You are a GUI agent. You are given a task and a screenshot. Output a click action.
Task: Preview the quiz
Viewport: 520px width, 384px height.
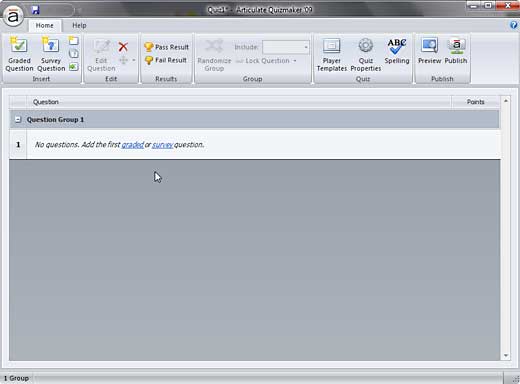pyautogui.click(x=430, y=51)
